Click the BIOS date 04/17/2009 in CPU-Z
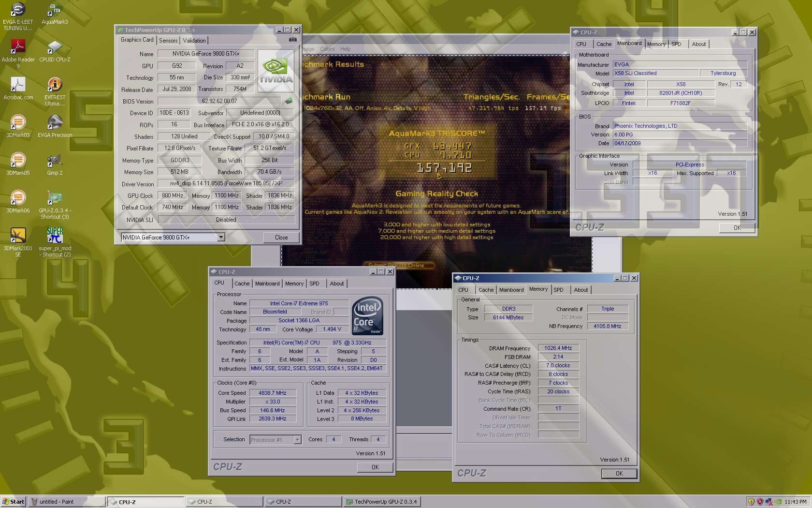812x508 pixels. click(680, 143)
